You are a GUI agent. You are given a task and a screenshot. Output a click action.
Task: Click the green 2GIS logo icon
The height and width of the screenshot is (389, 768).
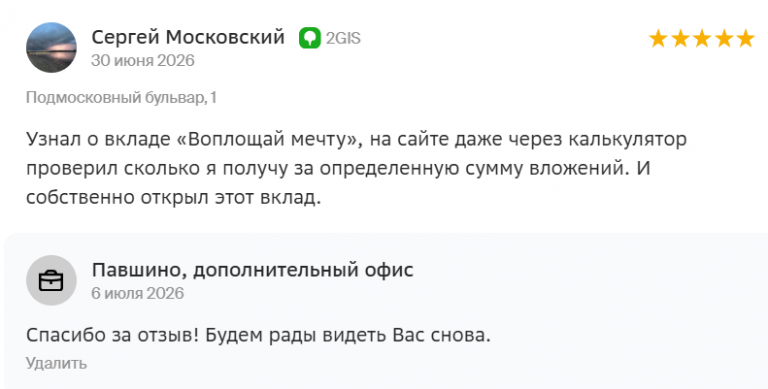coord(310,38)
